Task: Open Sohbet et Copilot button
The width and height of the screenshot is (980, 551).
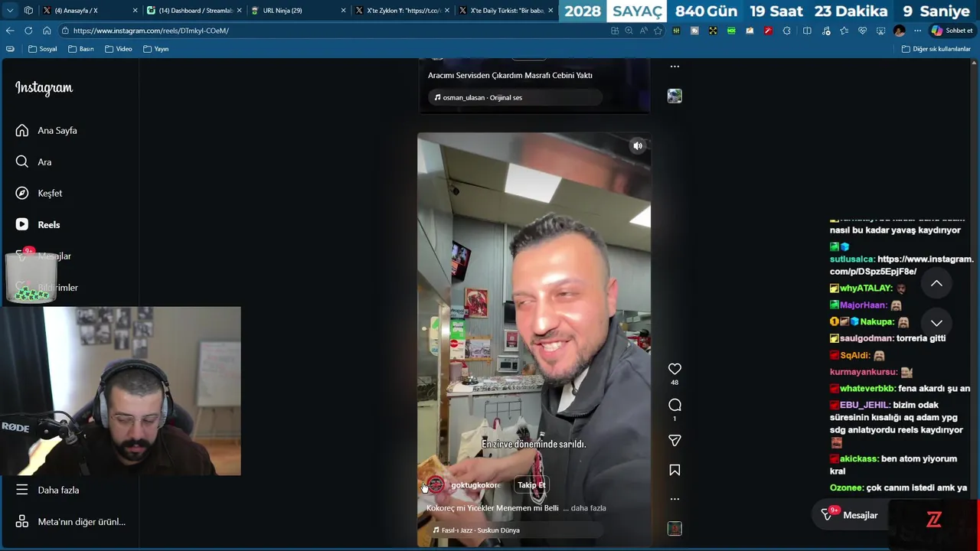Action: pos(952,31)
